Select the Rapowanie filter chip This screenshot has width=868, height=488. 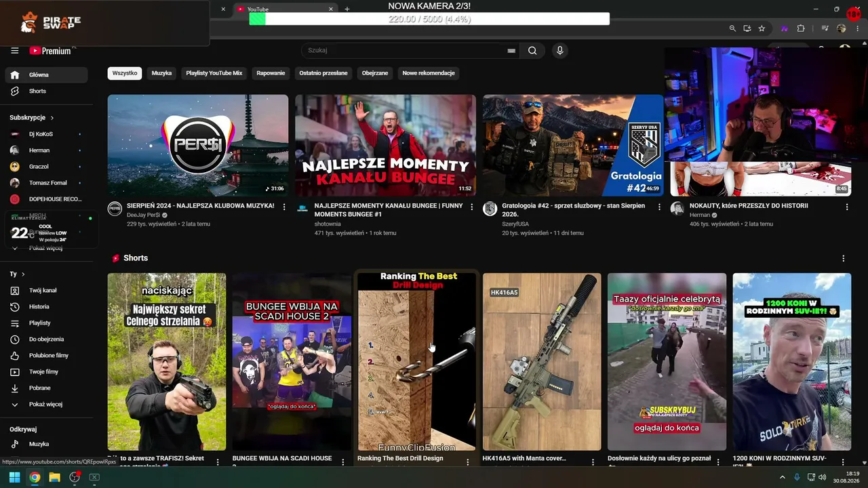(x=271, y=73)
